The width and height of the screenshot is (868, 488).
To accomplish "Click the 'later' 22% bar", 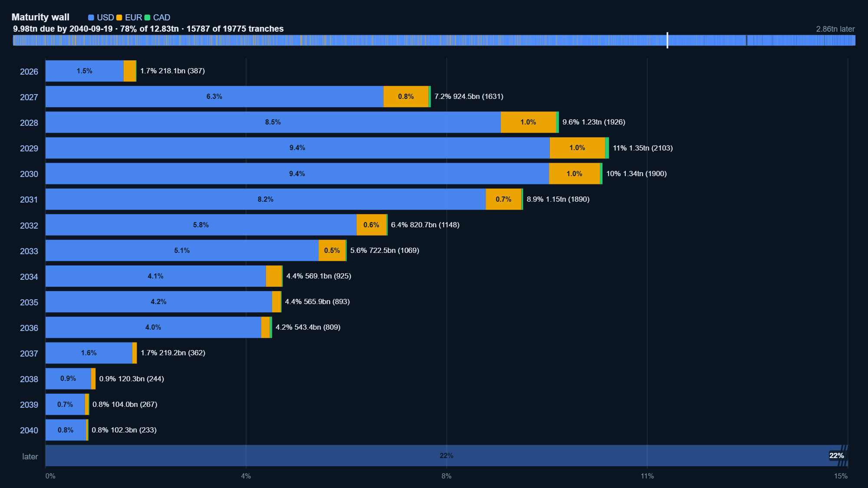I will [447, 455].
